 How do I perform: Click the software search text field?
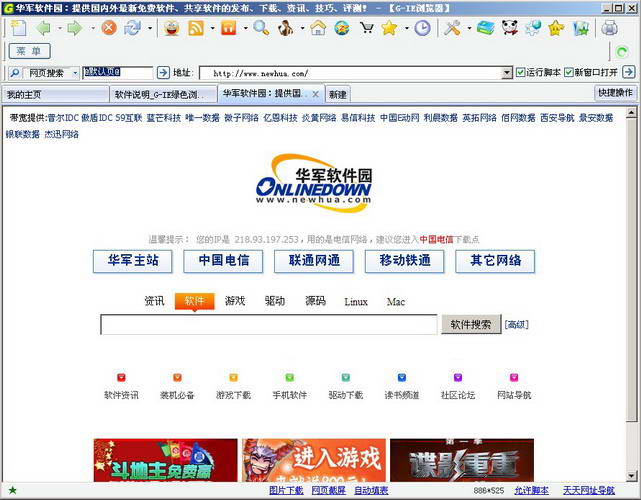(x=269, y=325)
